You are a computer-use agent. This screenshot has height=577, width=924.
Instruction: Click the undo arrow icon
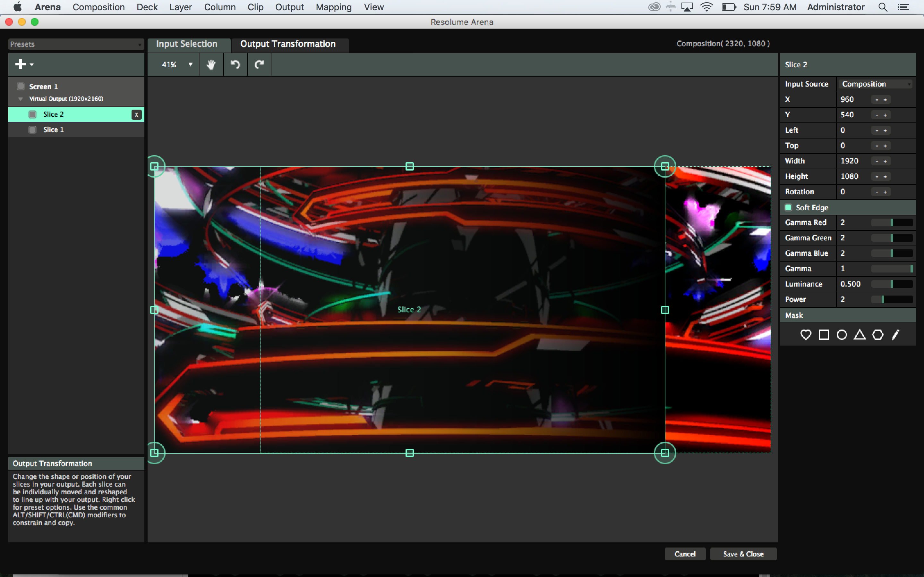235,64
